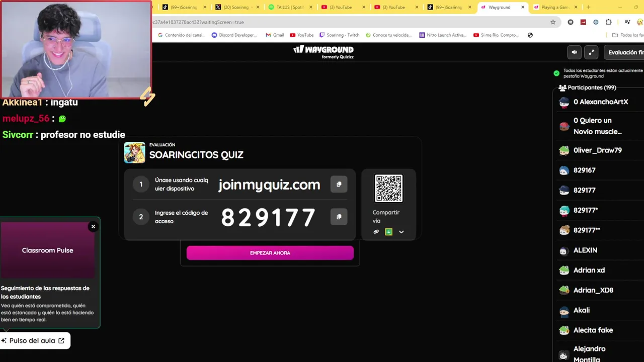Open Contenido del canal bookmark
Image resolution: width=644 pixels, height=362 pixels.
tap(182, 35)
